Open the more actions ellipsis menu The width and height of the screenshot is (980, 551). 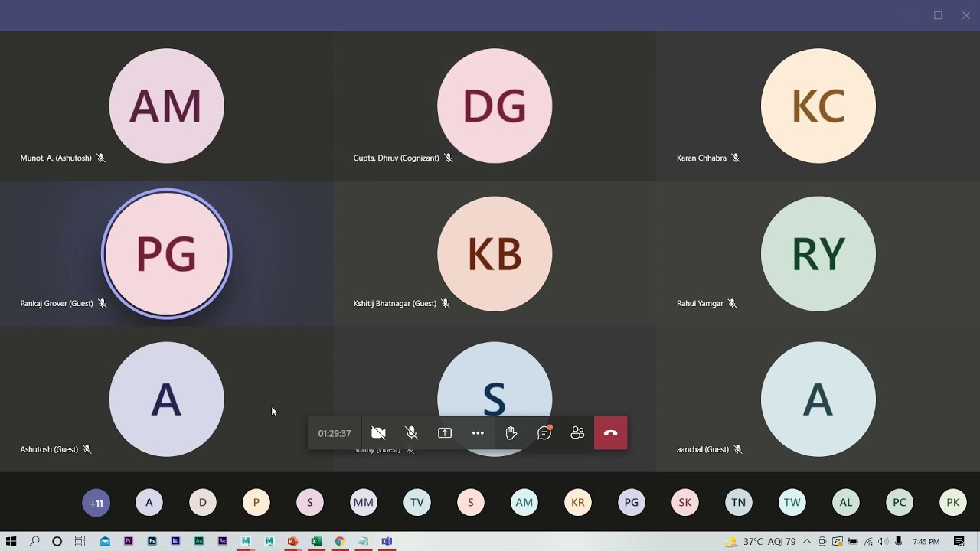[478, 433]
